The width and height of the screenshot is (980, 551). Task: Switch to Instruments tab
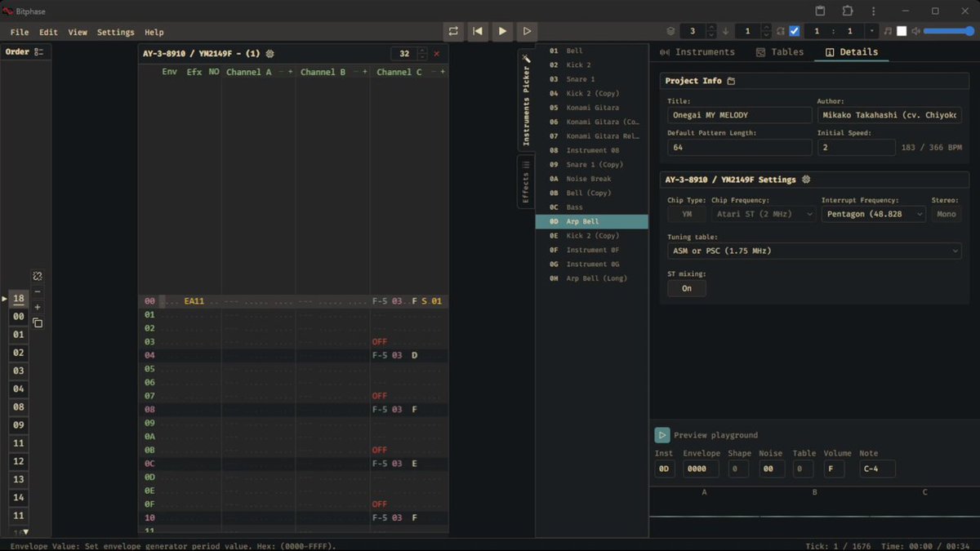tap(697, 51)
